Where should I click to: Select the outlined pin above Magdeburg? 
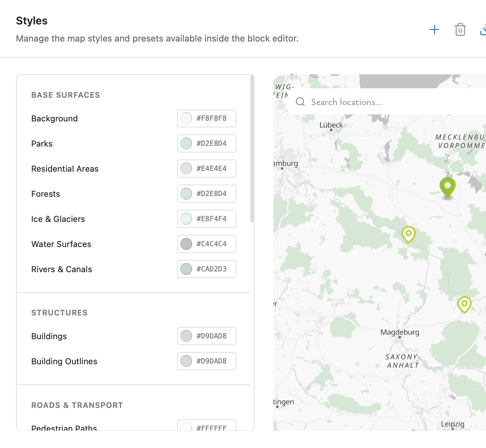(408, 234)
